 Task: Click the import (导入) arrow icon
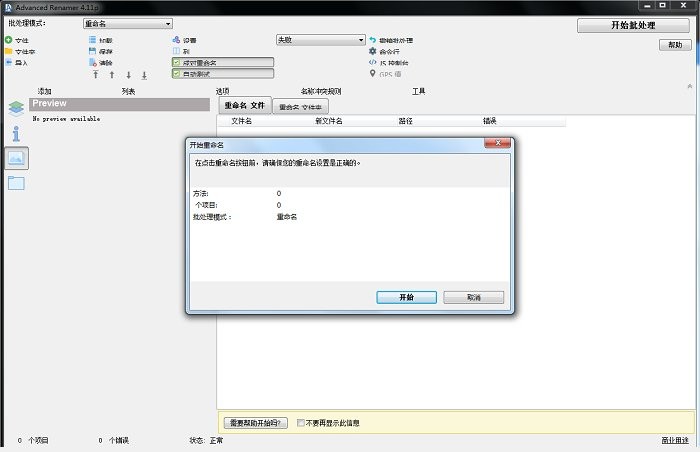(x=8, y=62)
